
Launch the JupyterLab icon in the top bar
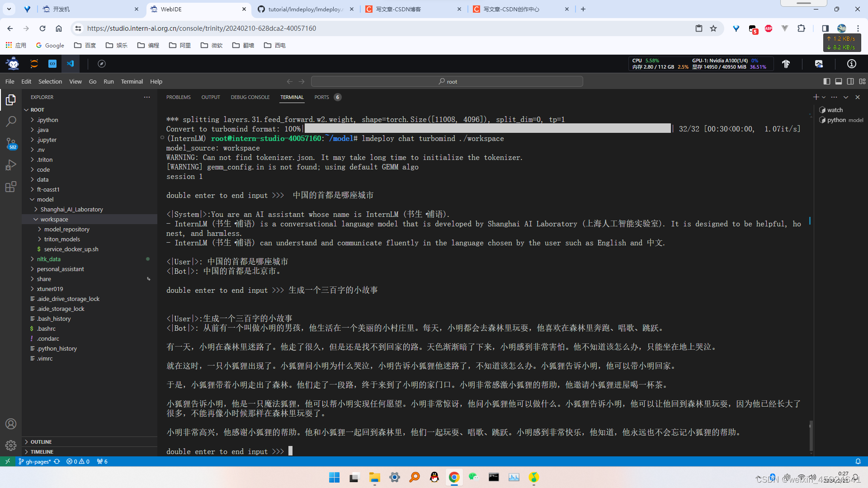tap(34, 63)
